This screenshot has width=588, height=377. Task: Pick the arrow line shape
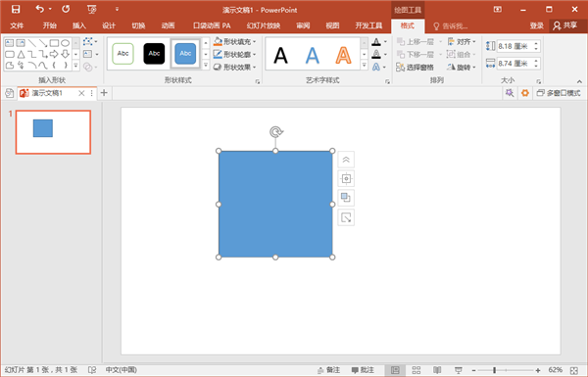click(x=43, y=43)
